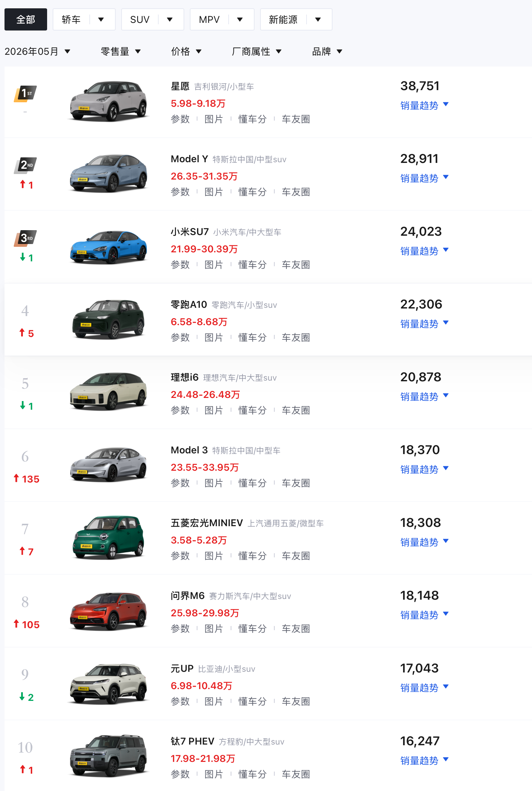Expand 销量趋势 for 小米SU7
The image size is (532, 791).
coord(424,251)
